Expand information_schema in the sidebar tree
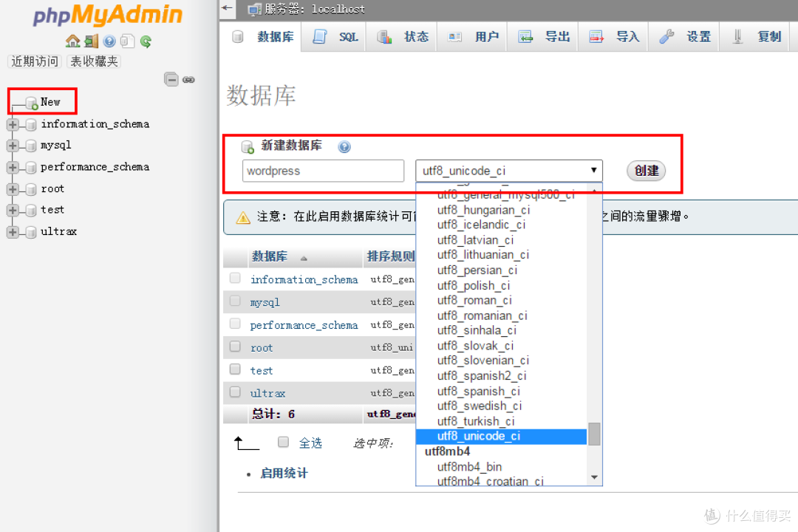The image size is (798, 532). point(13,124)
